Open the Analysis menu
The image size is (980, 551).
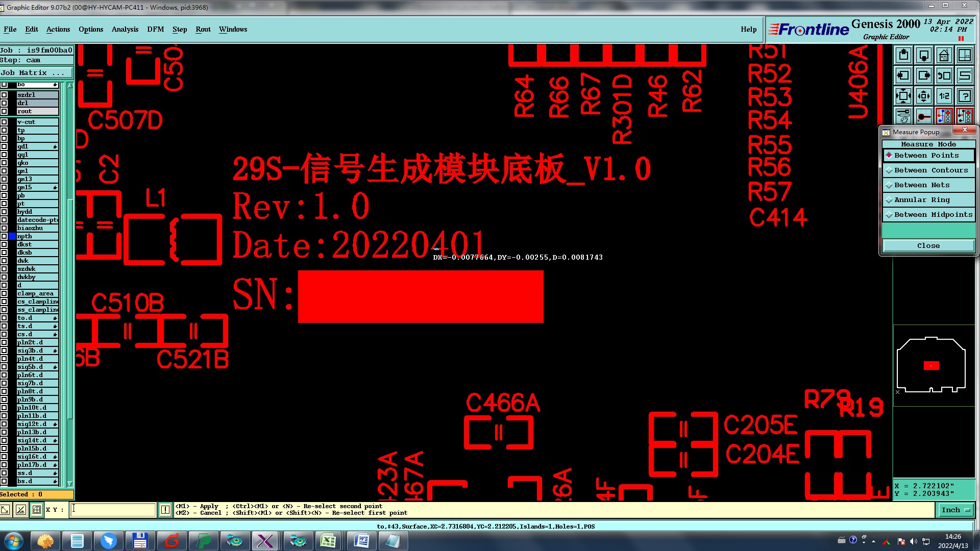[125, 29]
